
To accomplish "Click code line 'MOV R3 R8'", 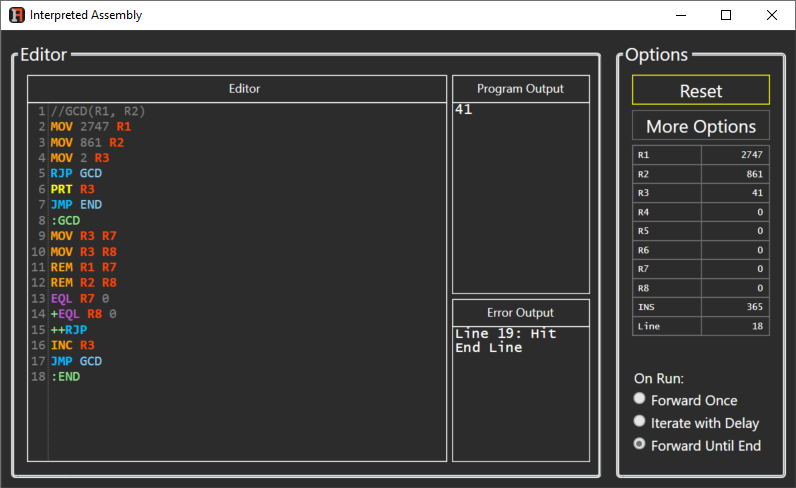I will point(83,252).
